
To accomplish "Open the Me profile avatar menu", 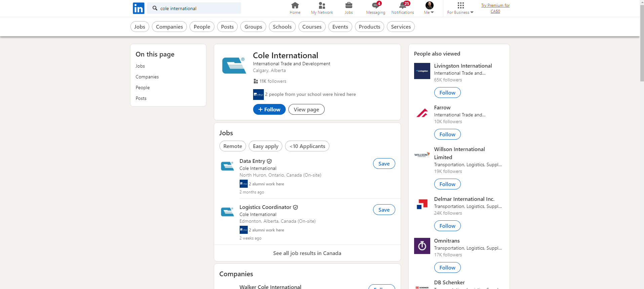I will (429, 8).
